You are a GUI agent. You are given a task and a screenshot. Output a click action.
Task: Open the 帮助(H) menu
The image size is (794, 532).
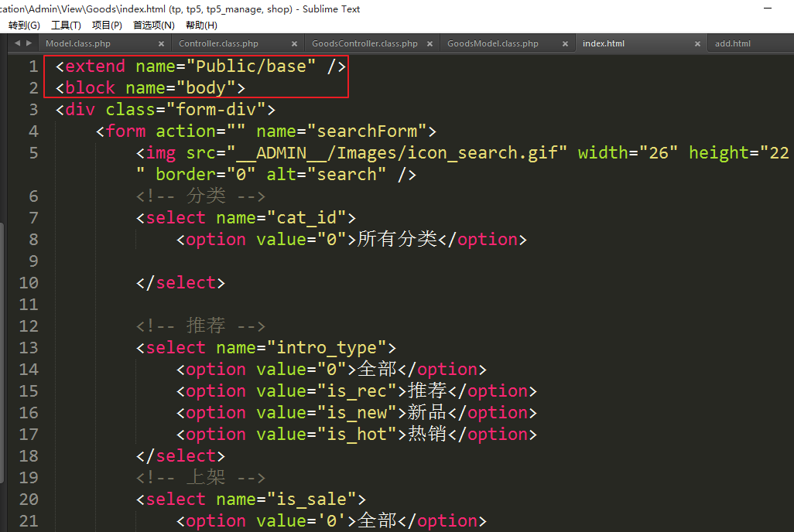[x=201, y=26]
